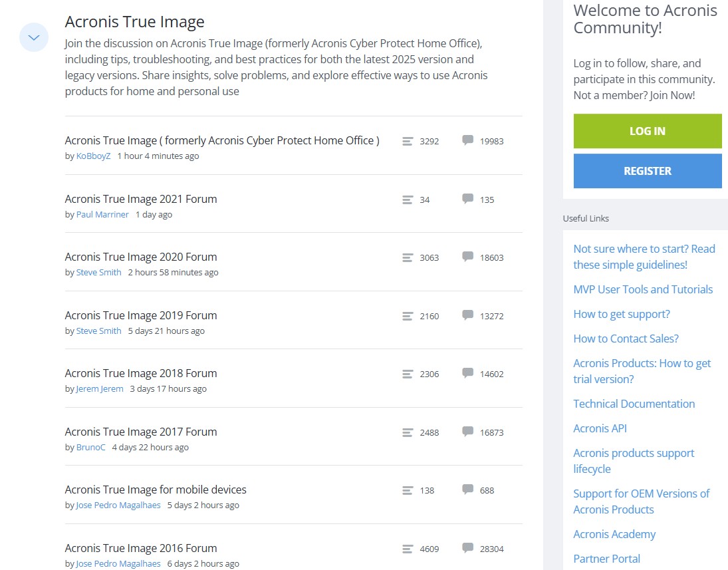Click comments icon for 2021 Forum row
Image resolution: width=728 pixels, height=570 pixels.
click(x=467, y=199)
